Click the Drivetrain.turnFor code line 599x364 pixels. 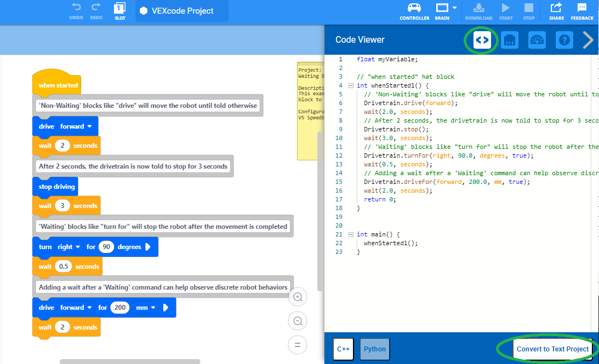click(x=448, y=155)
